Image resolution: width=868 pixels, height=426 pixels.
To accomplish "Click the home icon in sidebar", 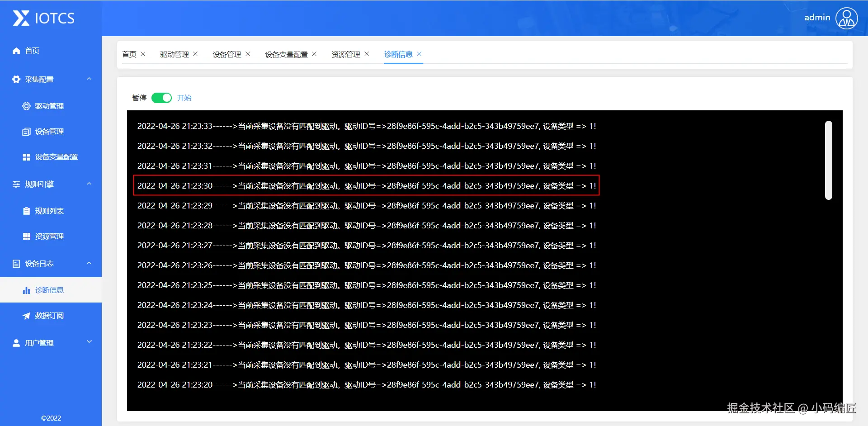I will tap(16, 51).
